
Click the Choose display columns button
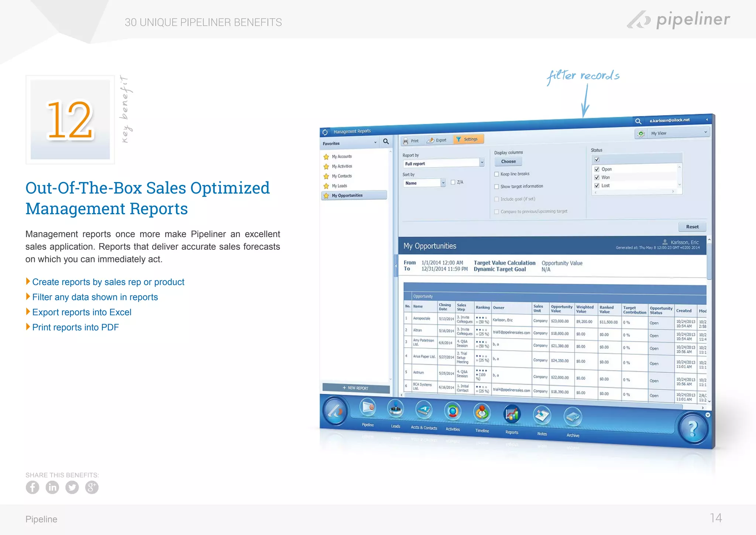(x=508, y=161)
